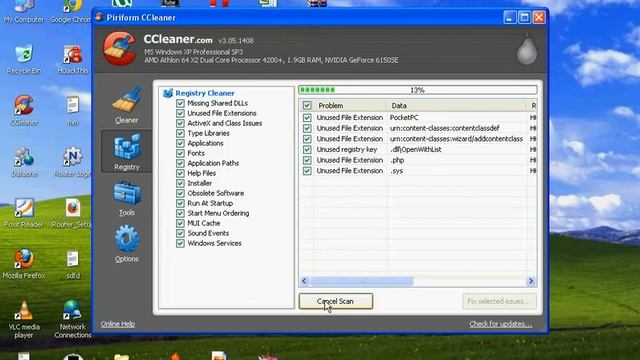The image size is (640, 360).
Task: Click the Registry Cleaner heading icon
Action: [168, 93]
